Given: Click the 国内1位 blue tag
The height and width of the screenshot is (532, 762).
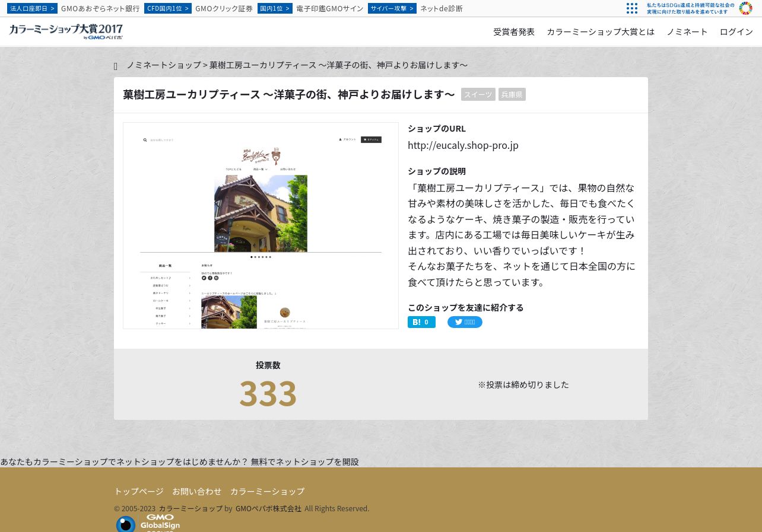Looking at the screenshot, I should (x=275, y=8).
